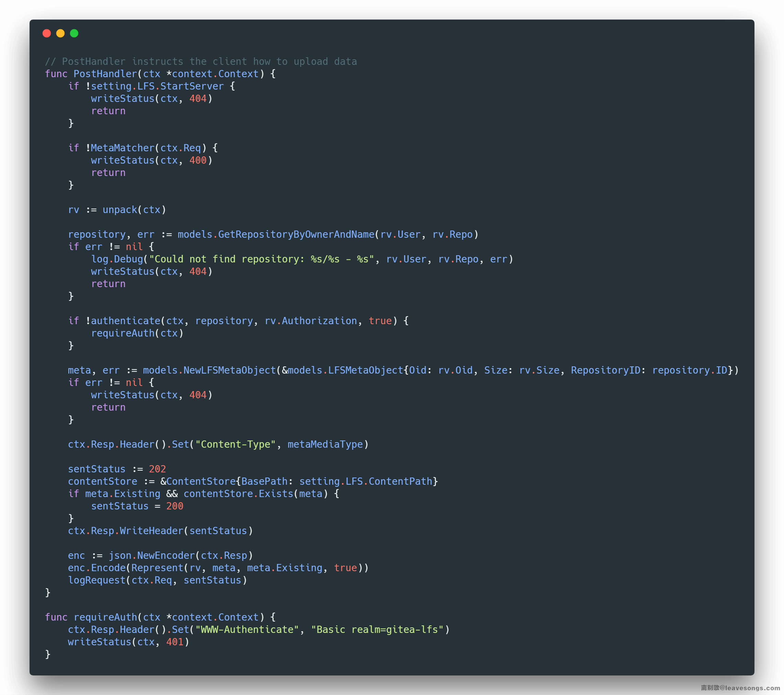Place cursor on the unpack function call
Viewport: 784px width, 695px height.
pos(120,210)
